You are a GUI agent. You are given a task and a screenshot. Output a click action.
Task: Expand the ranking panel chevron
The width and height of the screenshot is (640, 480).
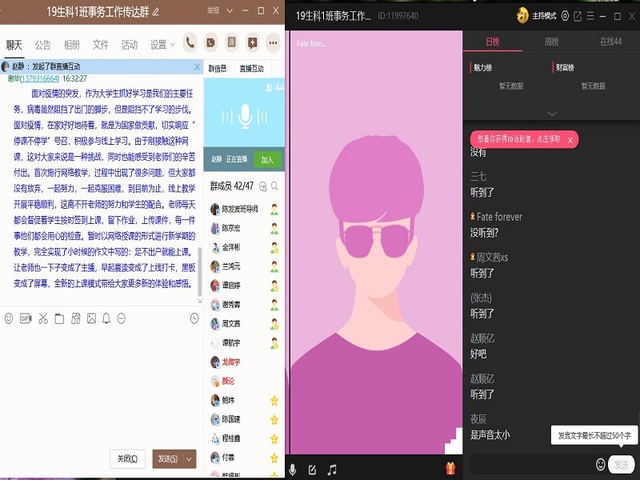point(551,113)
